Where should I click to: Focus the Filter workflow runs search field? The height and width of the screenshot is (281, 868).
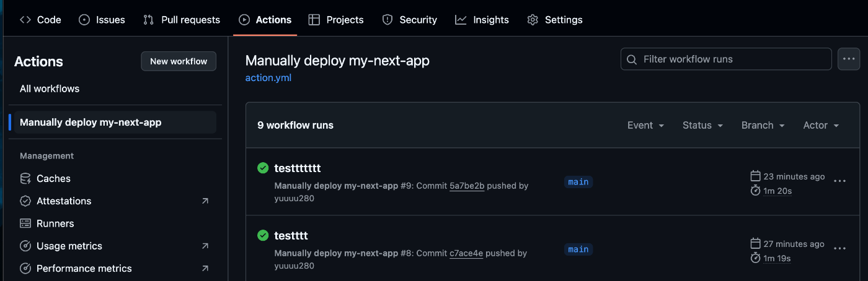coord(726,59)
